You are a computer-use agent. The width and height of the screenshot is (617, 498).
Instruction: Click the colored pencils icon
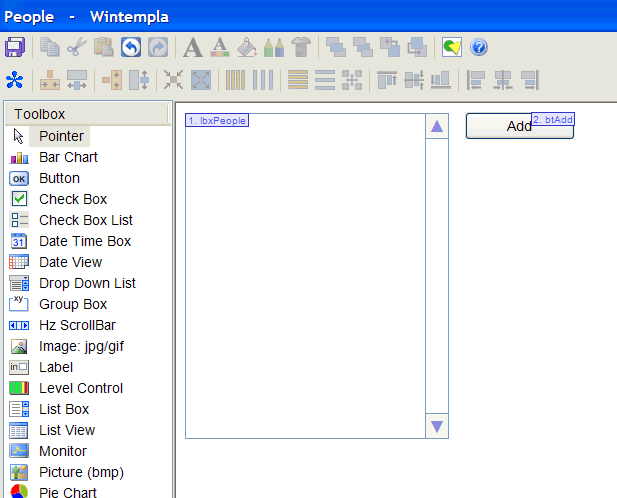click(x=274, y=47)
